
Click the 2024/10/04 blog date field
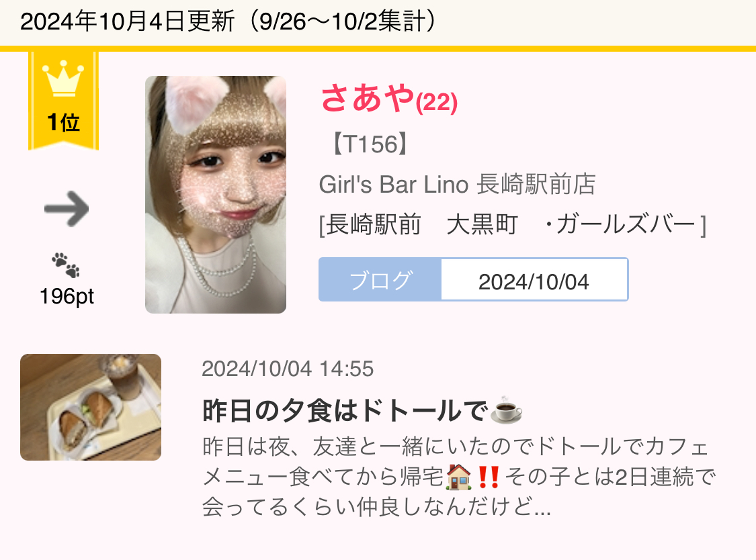click(534, 280)
